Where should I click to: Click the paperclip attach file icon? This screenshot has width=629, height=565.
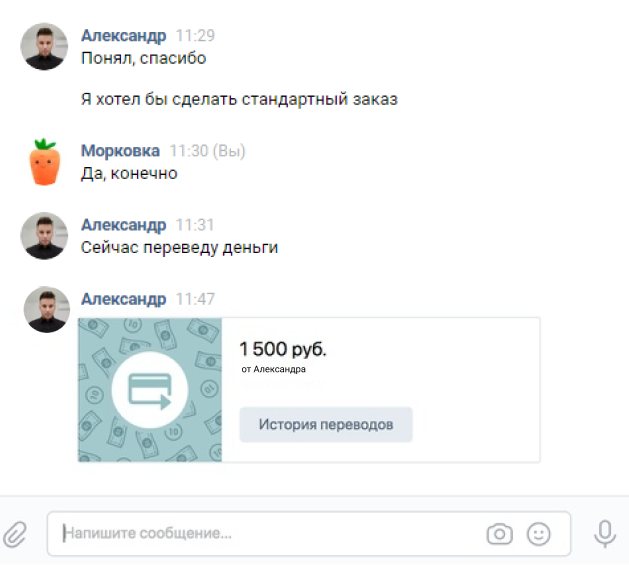pos(15,534)
